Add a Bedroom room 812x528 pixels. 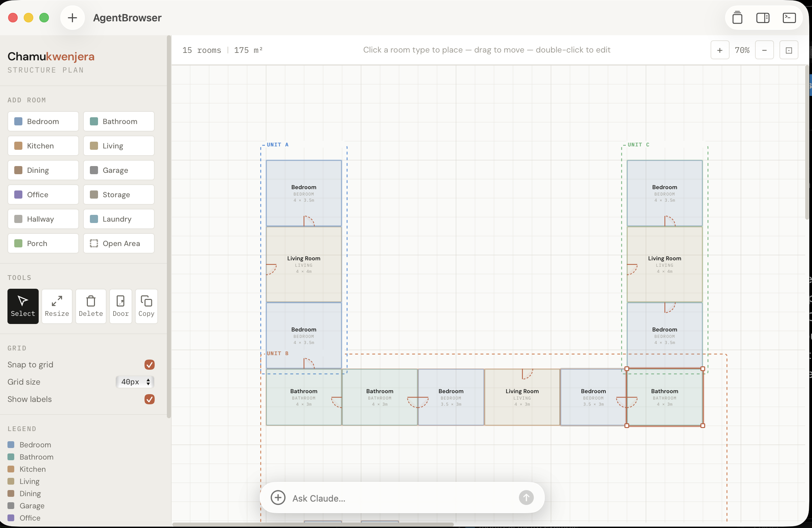(x=43, y=121)
